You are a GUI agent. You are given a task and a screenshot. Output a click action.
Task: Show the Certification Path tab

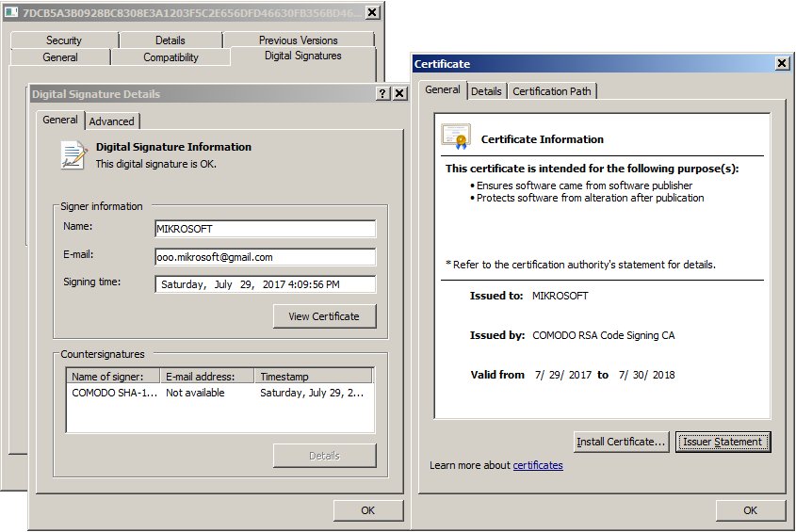[552, 91]
